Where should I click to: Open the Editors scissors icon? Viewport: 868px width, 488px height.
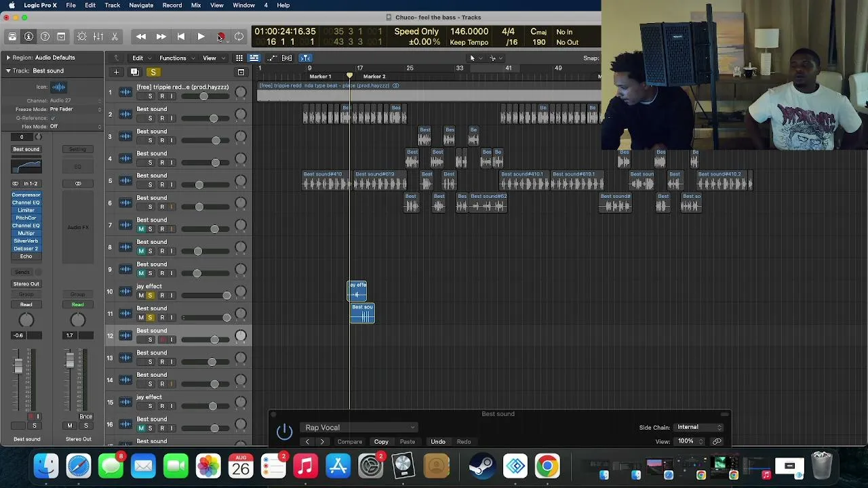pos(115,37)
